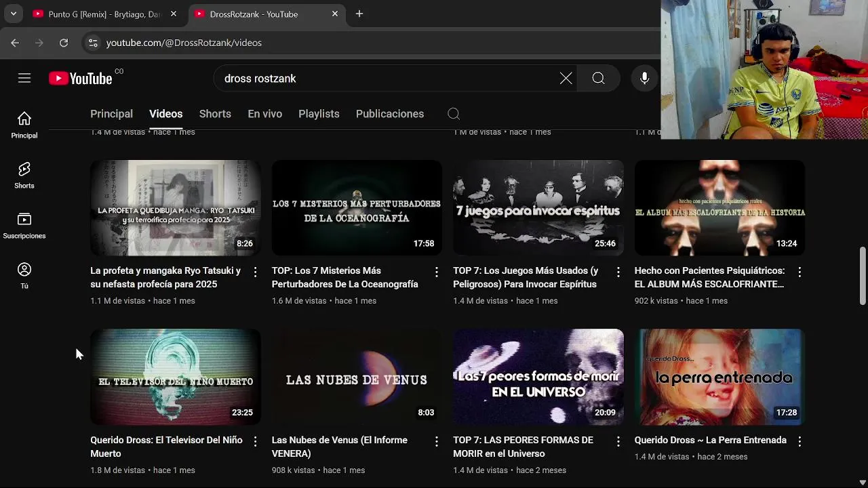The width and height of the screenshot is (868, 488).
Task: Open title Las Nubes de Venus (El Informe VENERA)
Action: (x=340, y=447)
